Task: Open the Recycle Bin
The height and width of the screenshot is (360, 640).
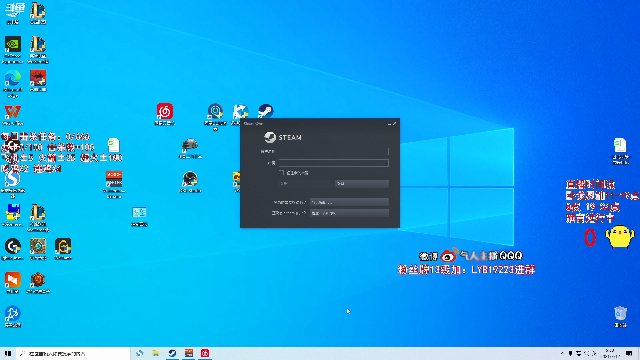Action: (x=620, y=317)
